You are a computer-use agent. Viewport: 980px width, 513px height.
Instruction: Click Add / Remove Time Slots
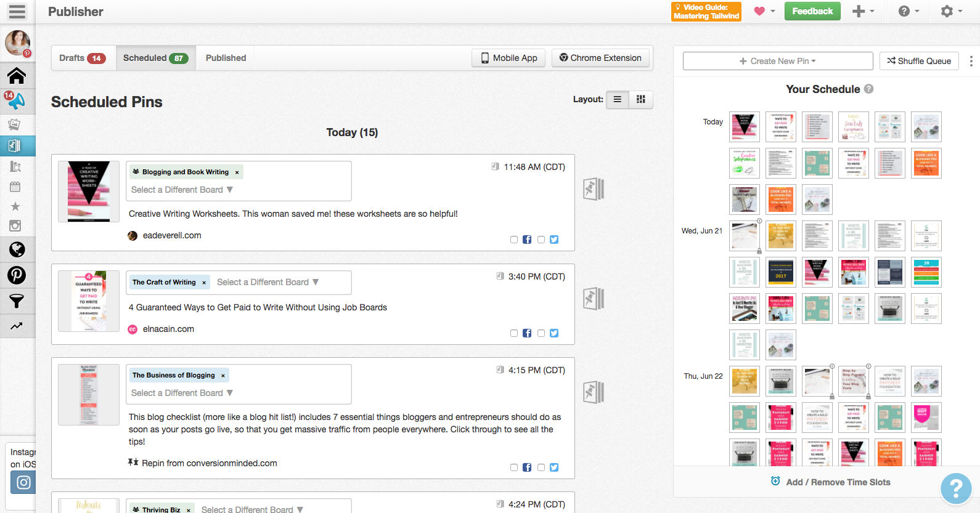(x=830, y=482)
